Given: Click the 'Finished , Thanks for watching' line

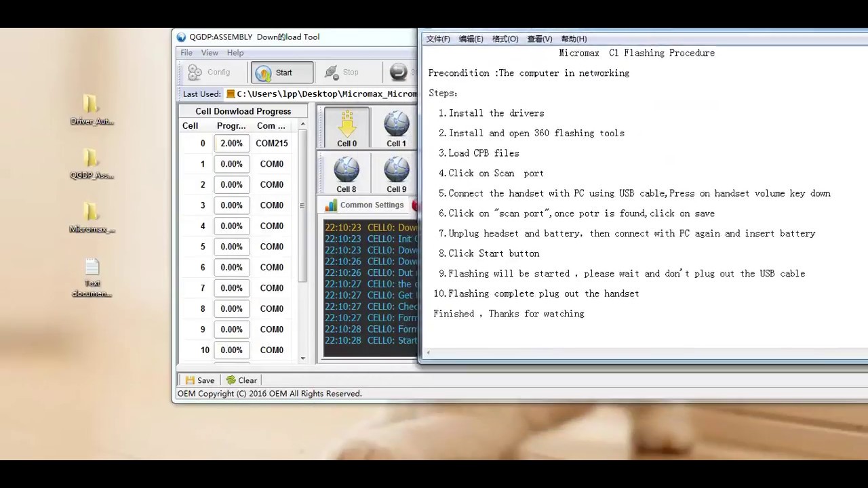Looking at the screenshot, I should (x=509, y=314).
